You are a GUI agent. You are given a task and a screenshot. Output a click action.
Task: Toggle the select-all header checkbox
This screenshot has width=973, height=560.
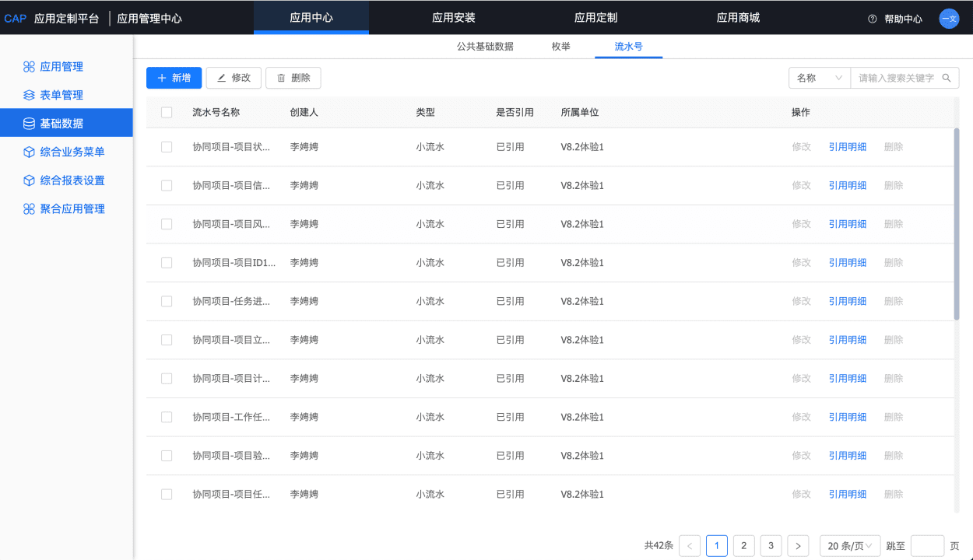(167, 112)
